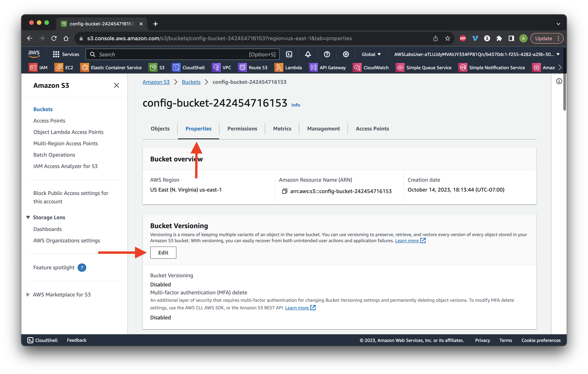Reload the browser page
This screenshot has width=588, height=374.
(54, 38)
